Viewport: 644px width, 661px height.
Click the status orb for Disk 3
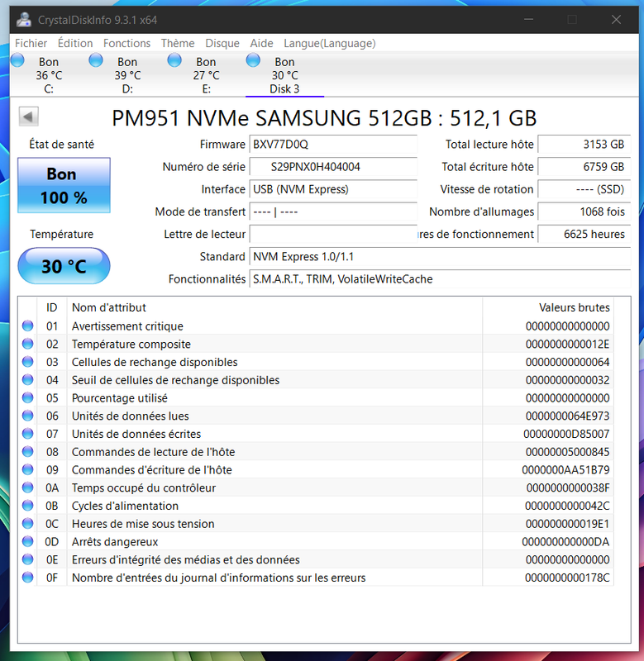[x=253, y=60]
